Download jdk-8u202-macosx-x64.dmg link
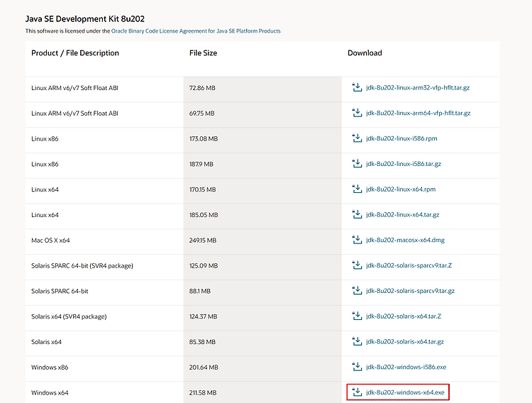Viewport: 532px width, 403px height. point(405,240)
